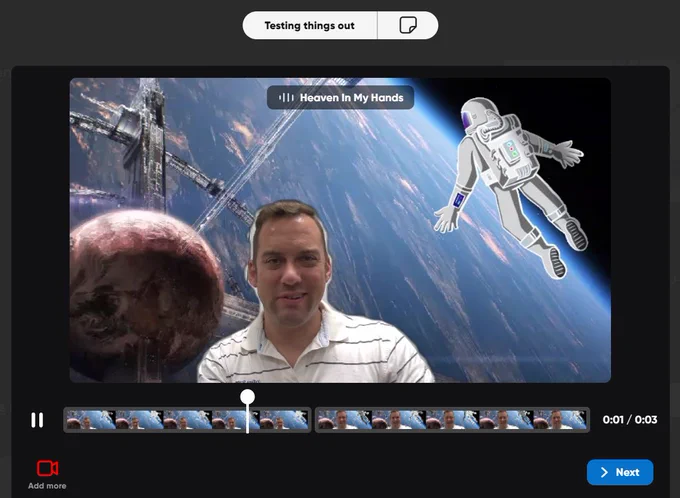
Task: Edit the title "Testing things out"
Action: pyautogui.click(x=310, y=26)
